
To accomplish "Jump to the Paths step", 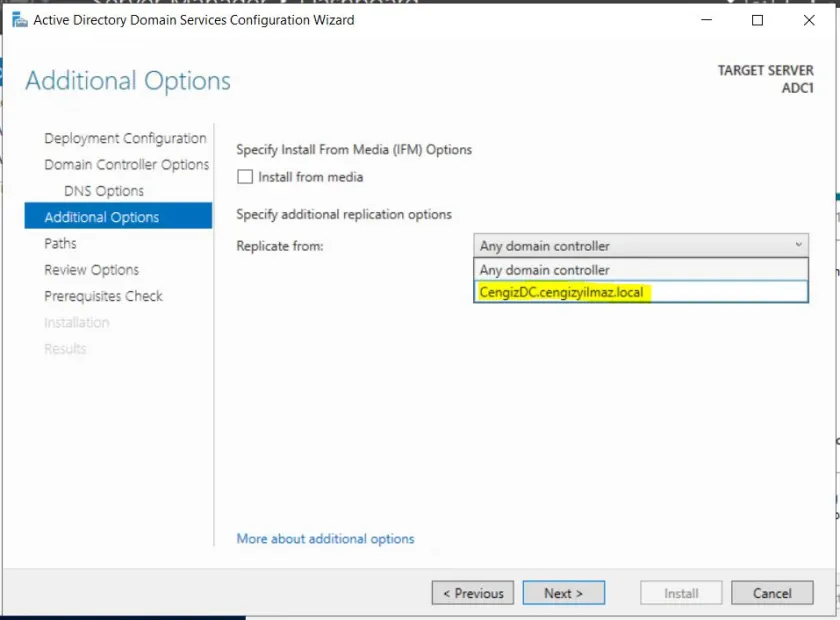I will tap(60, 243).
